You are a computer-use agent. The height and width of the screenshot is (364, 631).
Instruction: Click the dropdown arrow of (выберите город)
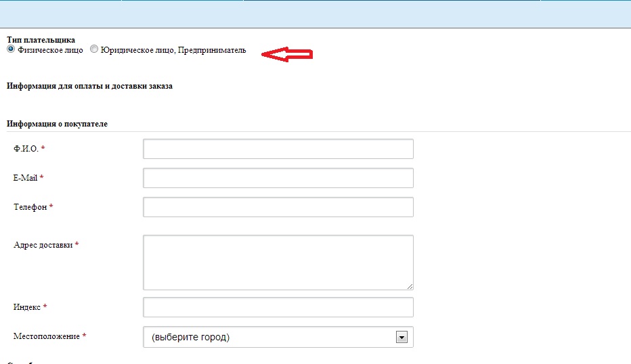401,337
